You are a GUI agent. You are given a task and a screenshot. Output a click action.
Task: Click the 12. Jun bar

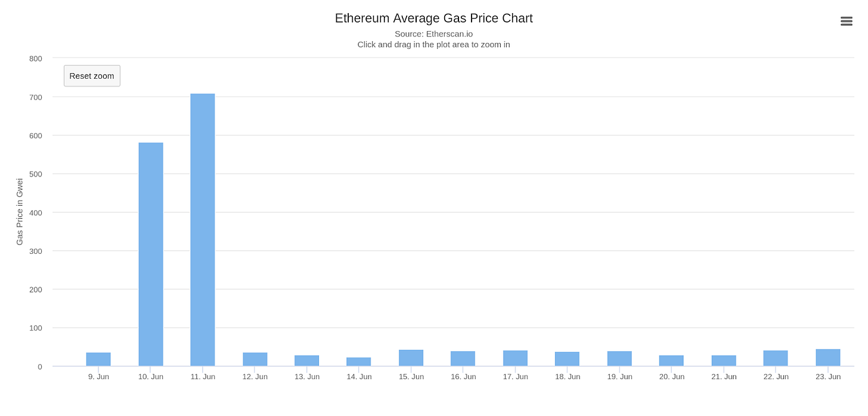point(255,359)
